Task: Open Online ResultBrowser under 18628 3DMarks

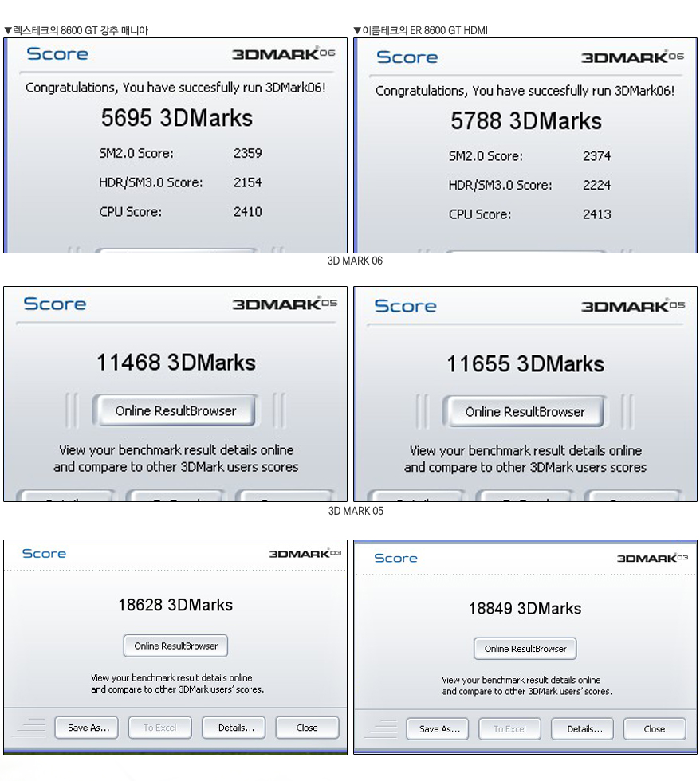Action: [175, 646]
